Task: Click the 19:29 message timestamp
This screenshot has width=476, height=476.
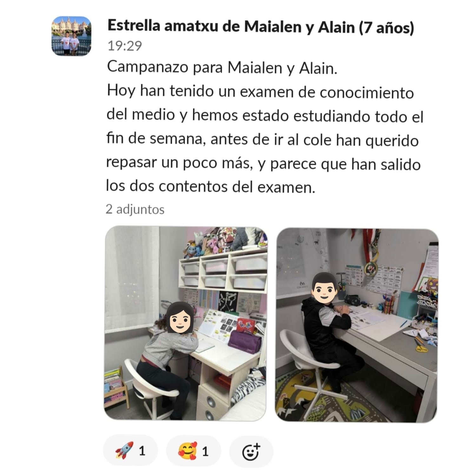Action: 125,46
